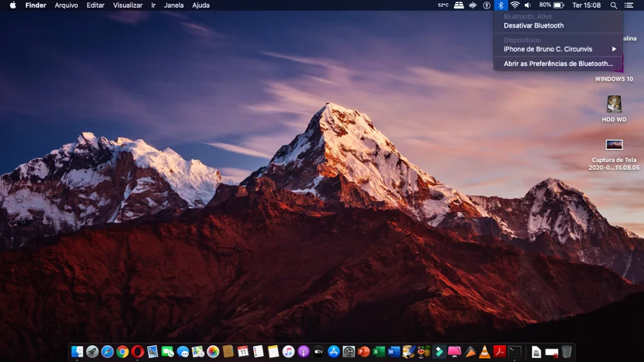Screen dimensions: 644x362
Task: Open Spotlight search magnifier
Action: pyautogui.click(x=613, y=5)
